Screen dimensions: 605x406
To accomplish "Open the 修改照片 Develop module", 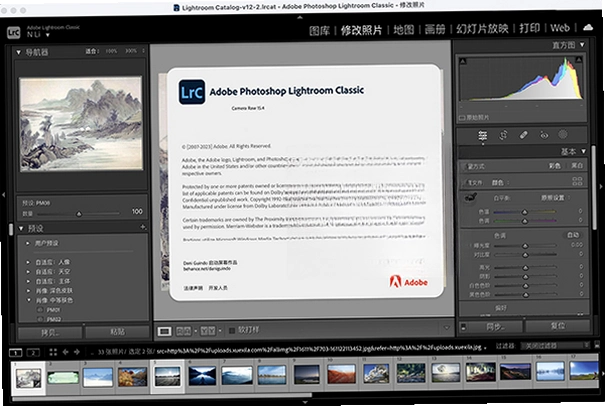I will pos(361,30).
